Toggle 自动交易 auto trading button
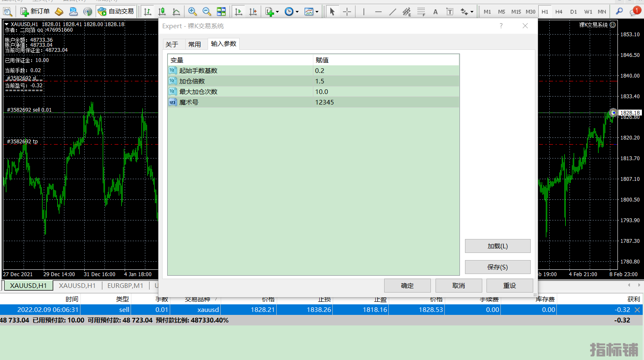Screen dimensions: 644x360 (x=116, y=12)
